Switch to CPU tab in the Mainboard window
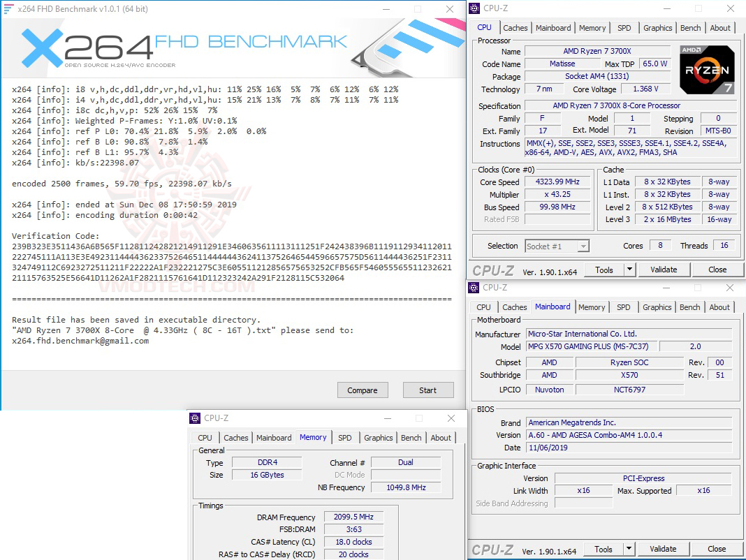The height and width of the screenshot is (560, 746). pos(483,307)
